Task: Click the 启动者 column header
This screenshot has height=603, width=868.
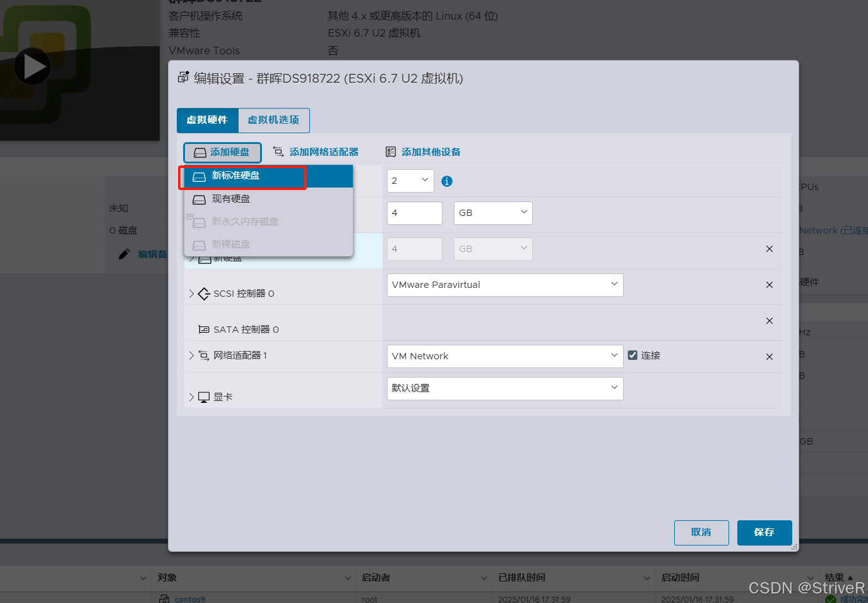Action: coord(376,578)
